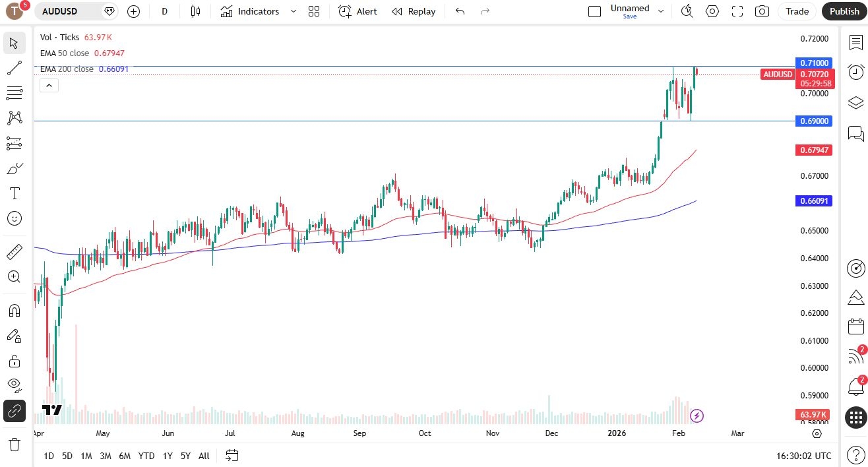Open the emoji drawing tool
868x467 pixels.
[15, 218]
